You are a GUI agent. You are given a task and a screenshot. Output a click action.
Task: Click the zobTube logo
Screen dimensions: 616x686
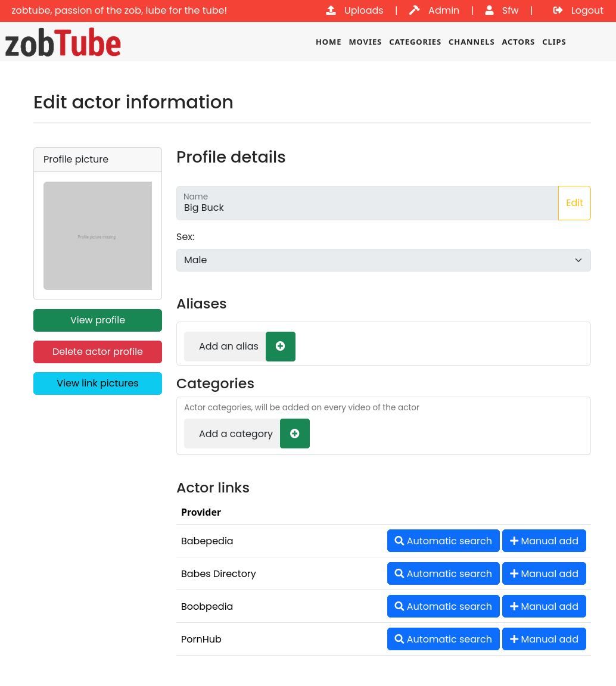(63, 43)
